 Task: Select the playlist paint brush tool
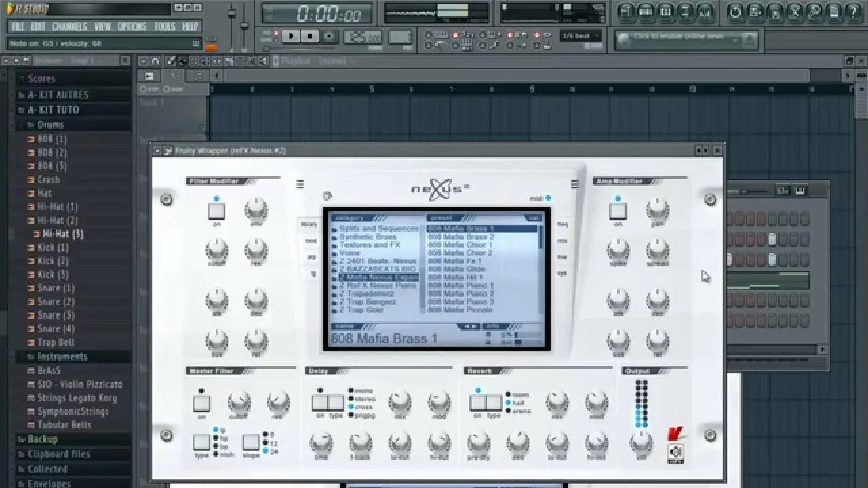tap(183, 61)
